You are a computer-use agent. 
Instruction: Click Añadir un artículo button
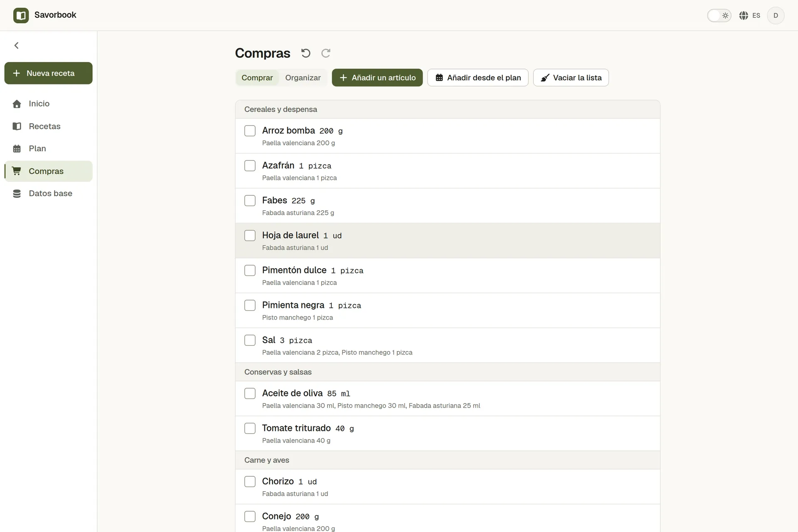point(377,78)
